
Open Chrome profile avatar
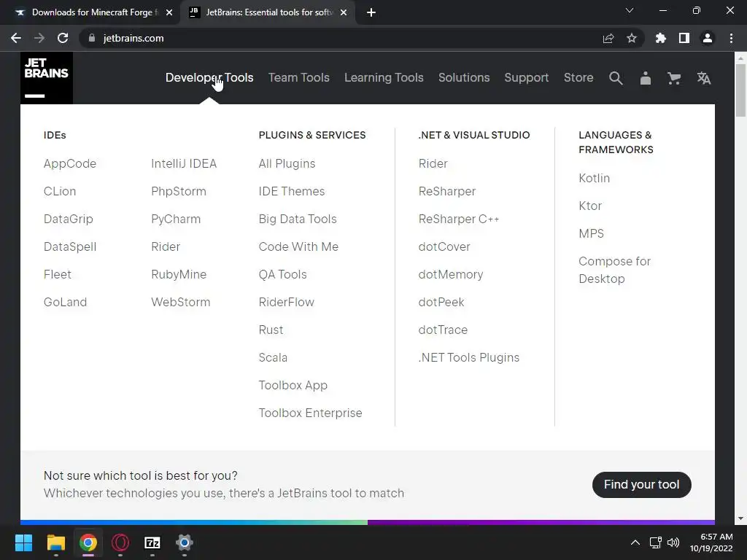pyautogui.click(x=708, y=38)
